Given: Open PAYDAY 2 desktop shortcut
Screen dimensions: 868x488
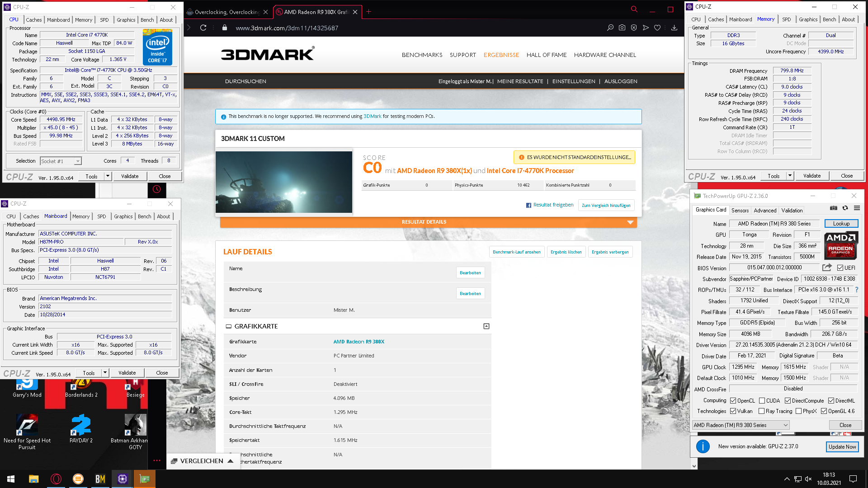Looking at the screenshot, I should (x=81, y=429).
